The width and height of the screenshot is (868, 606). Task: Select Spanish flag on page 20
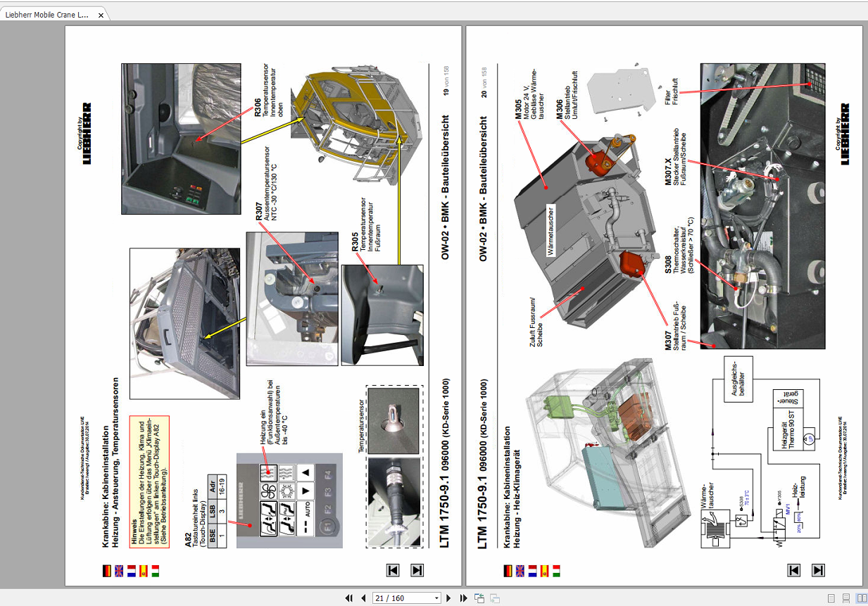(x=544, y=570)
